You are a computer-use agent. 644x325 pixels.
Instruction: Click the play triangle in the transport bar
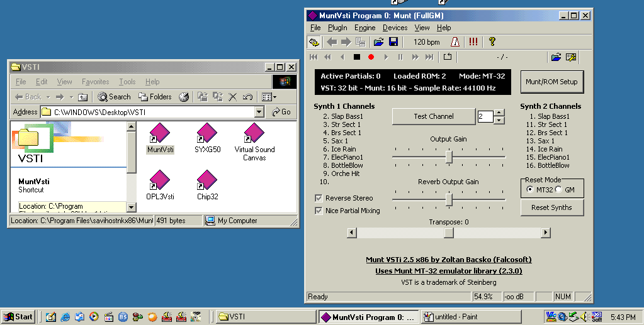386,57
